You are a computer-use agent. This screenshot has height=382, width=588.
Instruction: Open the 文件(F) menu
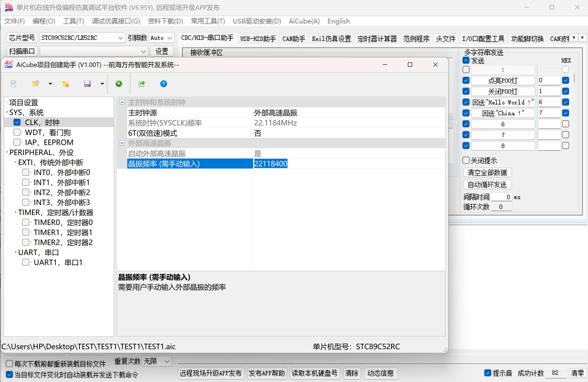click(15, 21)
